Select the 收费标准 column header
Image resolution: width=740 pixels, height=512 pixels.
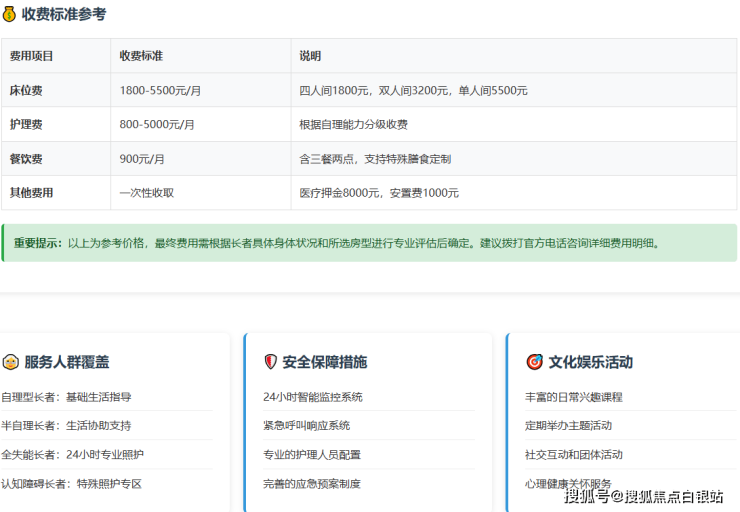tap(141, 56)
